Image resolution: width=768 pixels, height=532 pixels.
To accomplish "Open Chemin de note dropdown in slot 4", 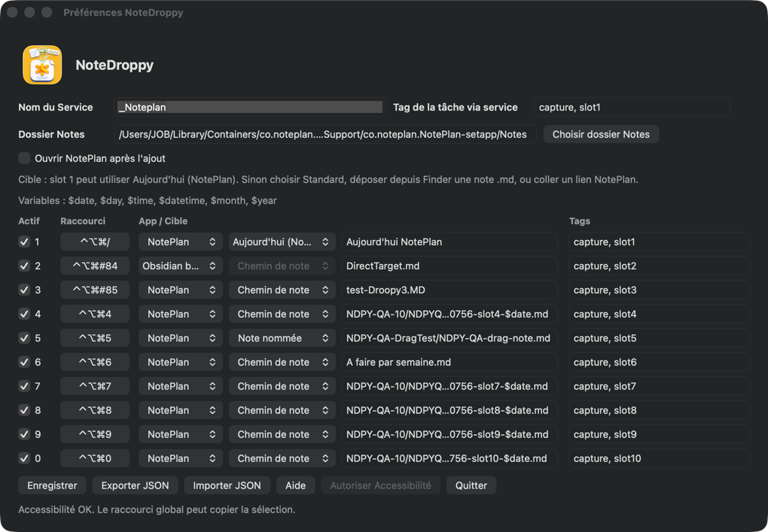I will pos(282,314).
